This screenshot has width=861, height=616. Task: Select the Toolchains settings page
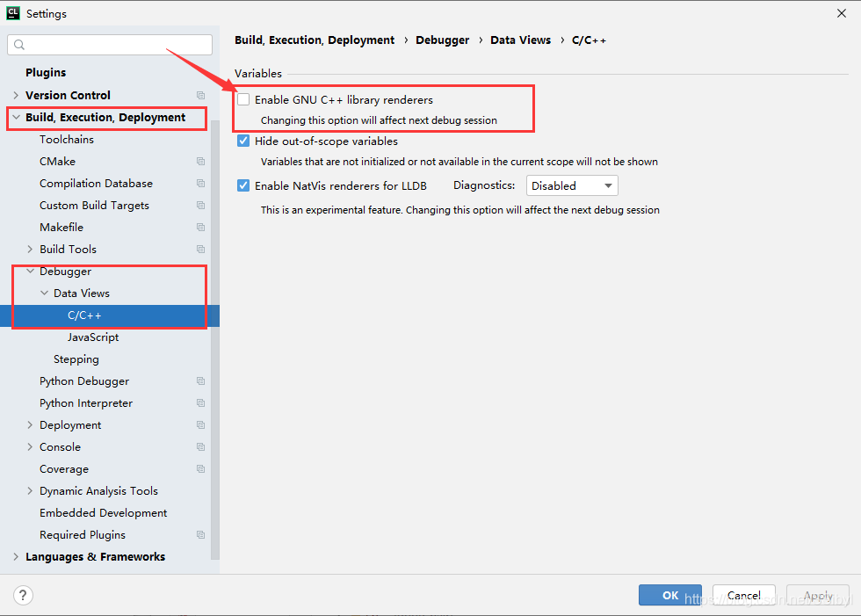(x=67, y=140)
